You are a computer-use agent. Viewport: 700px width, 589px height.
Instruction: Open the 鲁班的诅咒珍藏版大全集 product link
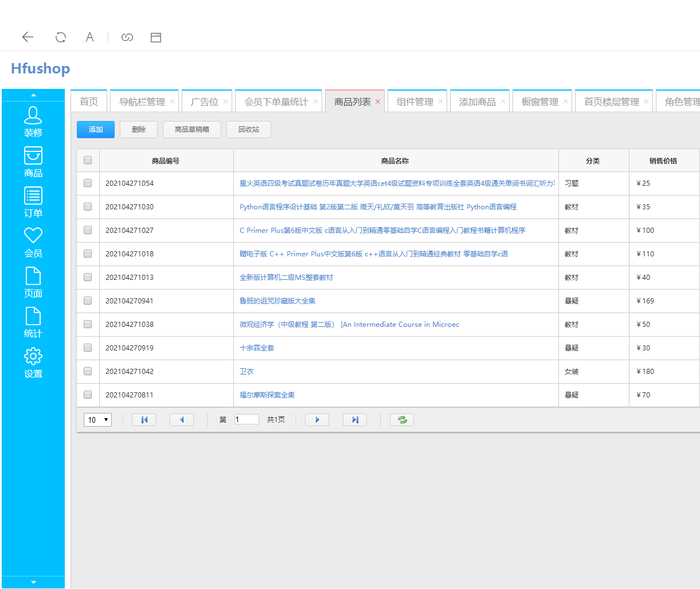tap(277, 301)
